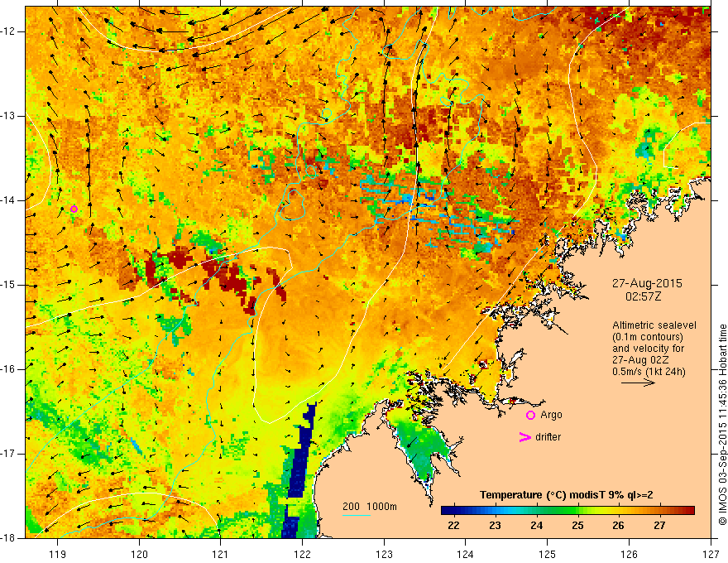Click the longitude label 125

pyautogui.click(x=548, y=554)
